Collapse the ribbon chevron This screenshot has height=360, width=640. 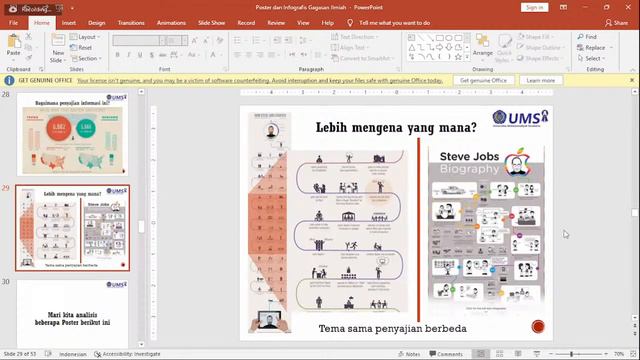(x=633, y=69)
